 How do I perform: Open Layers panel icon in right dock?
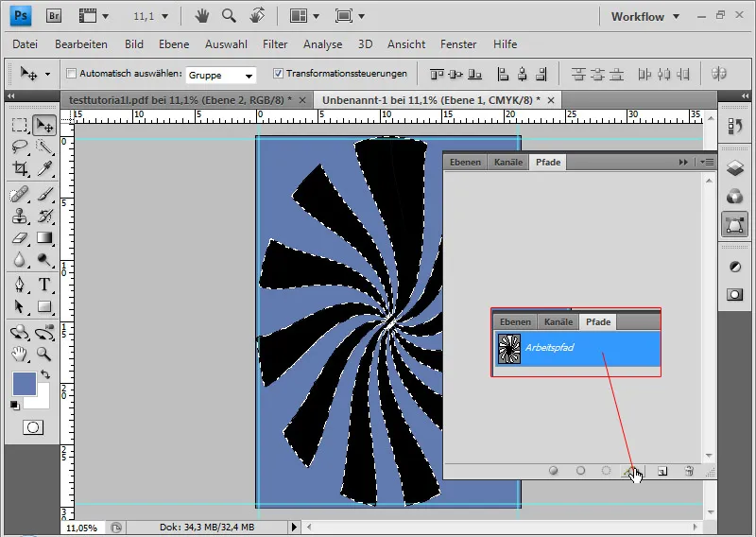point(735,168)
